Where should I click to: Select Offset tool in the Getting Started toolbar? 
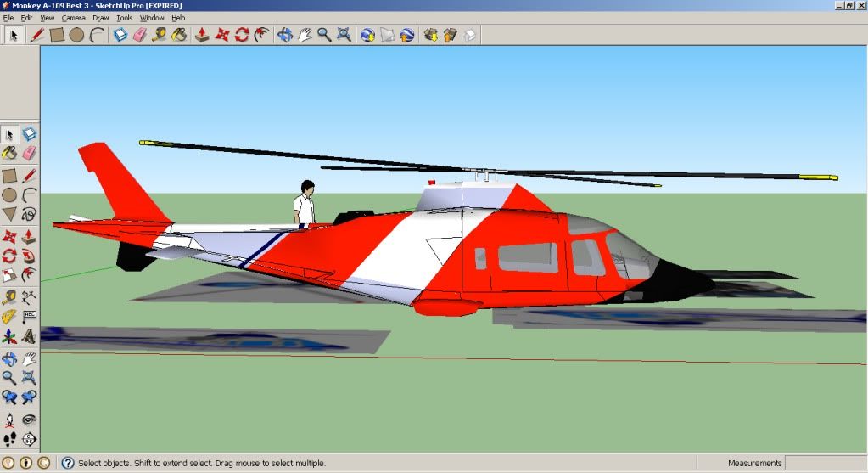coord(262,36)
